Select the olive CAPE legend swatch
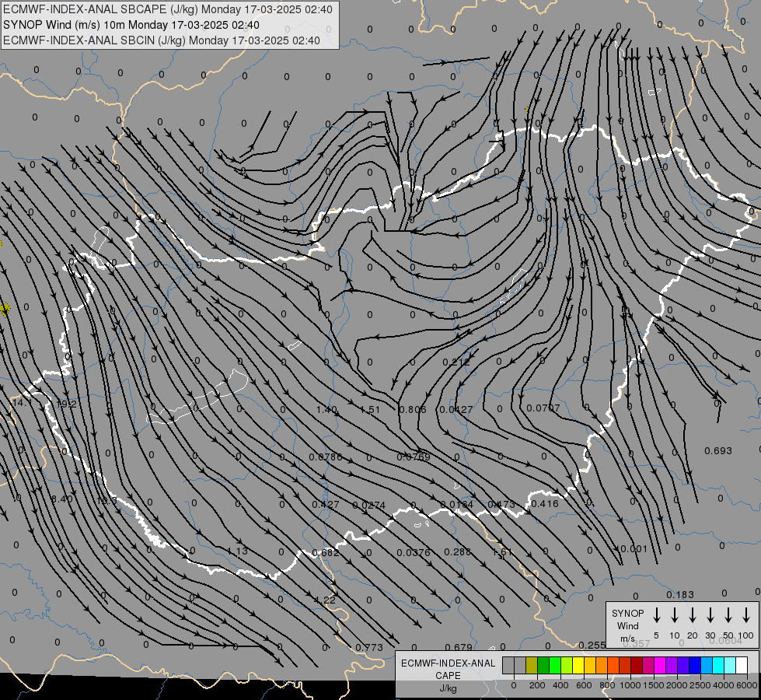Image resolution: width=761 pixels, height=700 pixels. 532,665
